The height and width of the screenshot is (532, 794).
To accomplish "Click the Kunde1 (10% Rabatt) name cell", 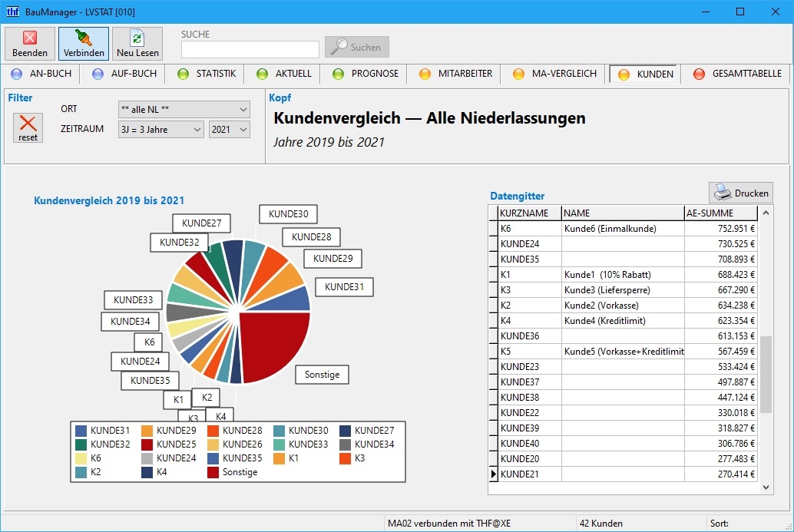I will pyautogui.click(x=623, y=275).
